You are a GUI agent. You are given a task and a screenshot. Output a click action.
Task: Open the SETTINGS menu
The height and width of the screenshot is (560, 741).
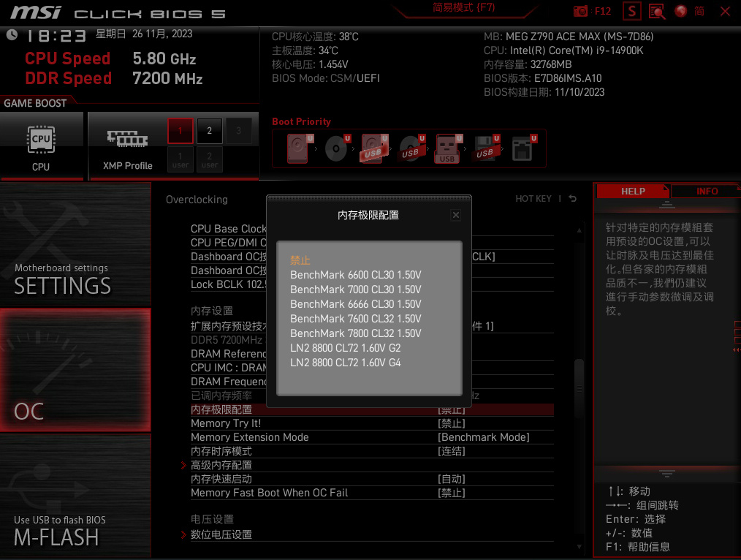pyautogui.click(x=75, y=245)
